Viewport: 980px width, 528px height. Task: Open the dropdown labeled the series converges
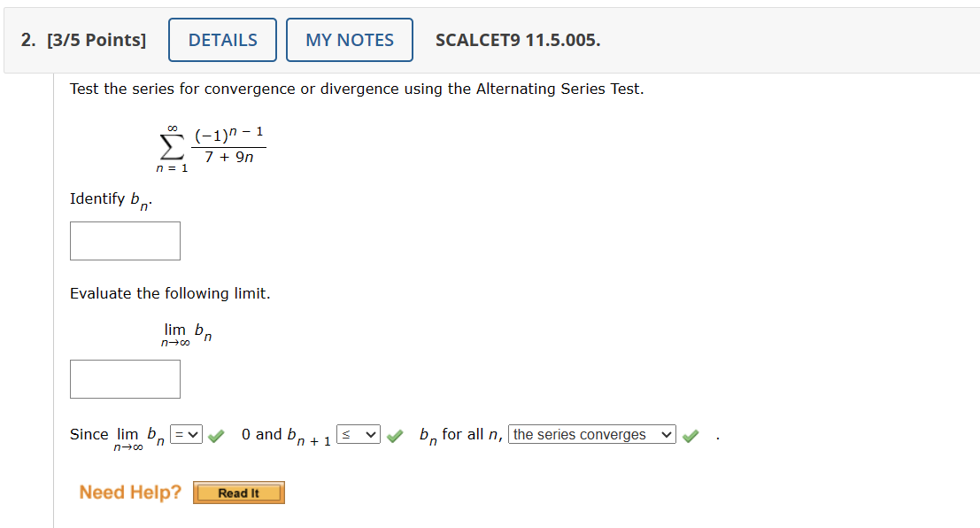point(590,434)
